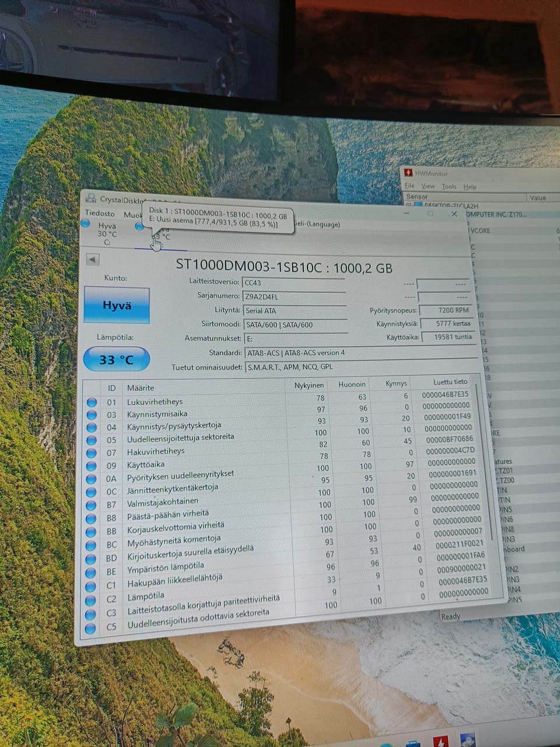
Task: Select status orb for row 03 Käynnistymisaika
Action: (92, 414)
